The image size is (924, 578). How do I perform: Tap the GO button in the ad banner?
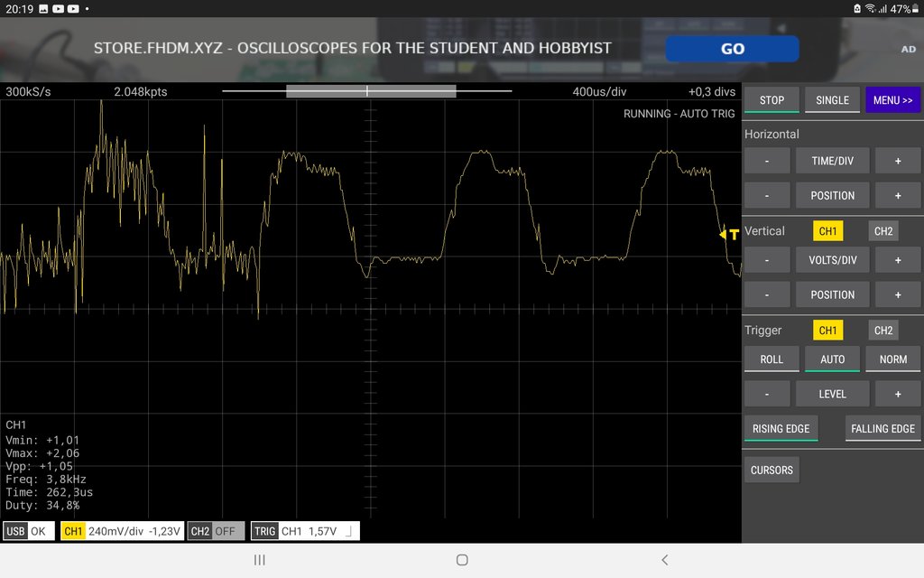click(x=733, y=49)
